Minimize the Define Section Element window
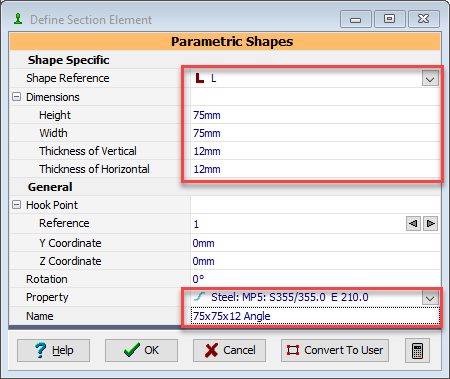Image resolution: width=450 pixels, height=379 pixels. 356,19
